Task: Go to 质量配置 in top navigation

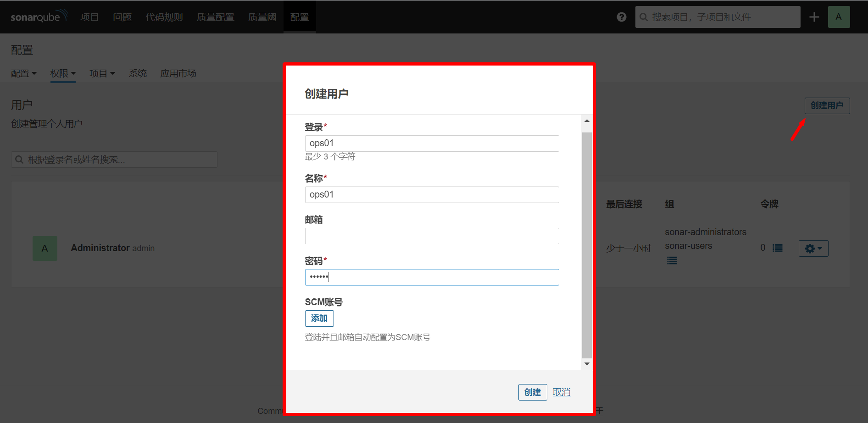Action: (216, 17)
